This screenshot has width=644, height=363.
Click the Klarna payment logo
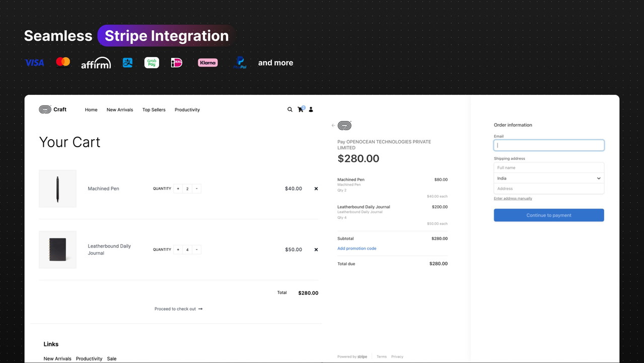tap(207, 63)
